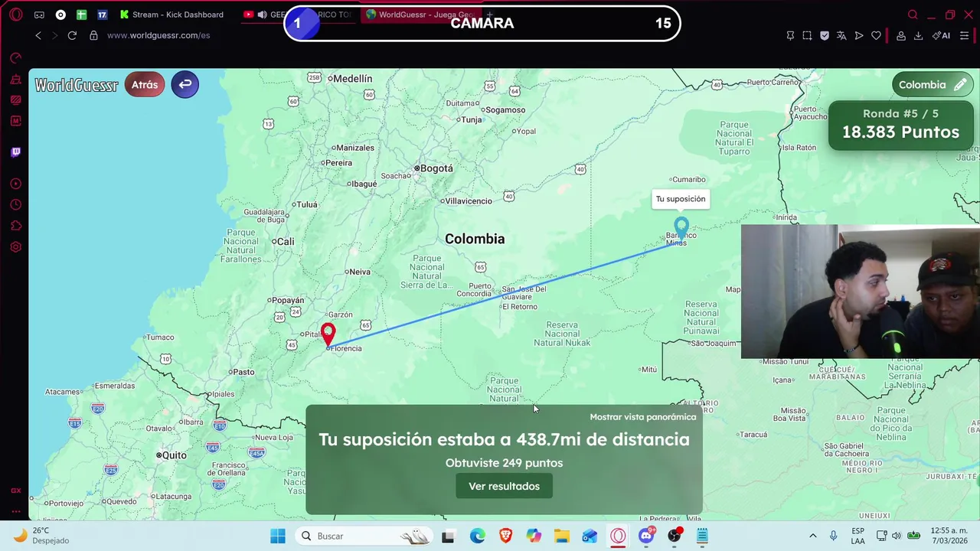This screenshot has width=980, height=551.
Task: Click the blue guess marker pin
Action: (x=681, y=227)
